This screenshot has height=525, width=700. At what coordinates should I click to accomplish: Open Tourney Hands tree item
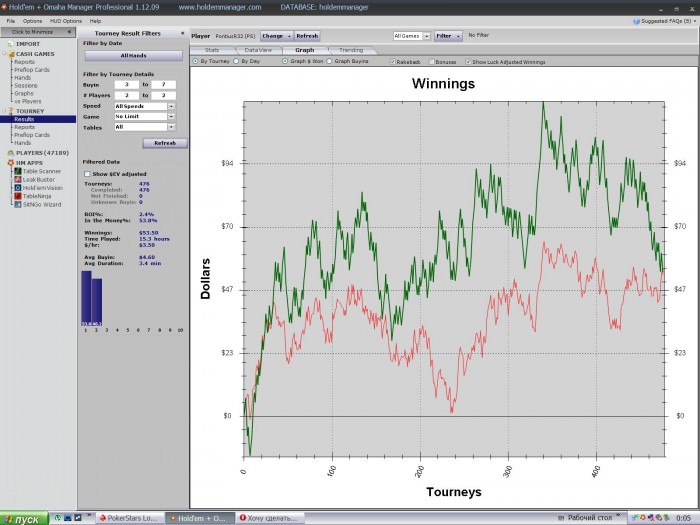pos(22,143)
